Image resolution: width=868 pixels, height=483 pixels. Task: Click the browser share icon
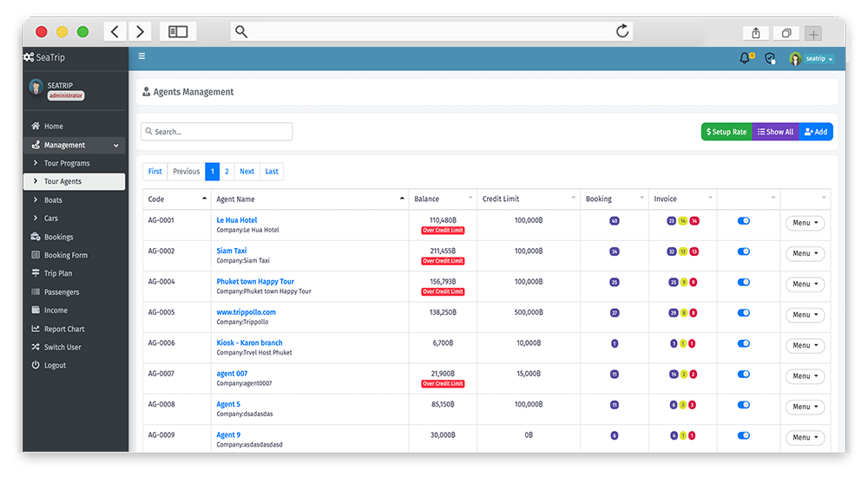pyautogui.click(x=756, y=33)
